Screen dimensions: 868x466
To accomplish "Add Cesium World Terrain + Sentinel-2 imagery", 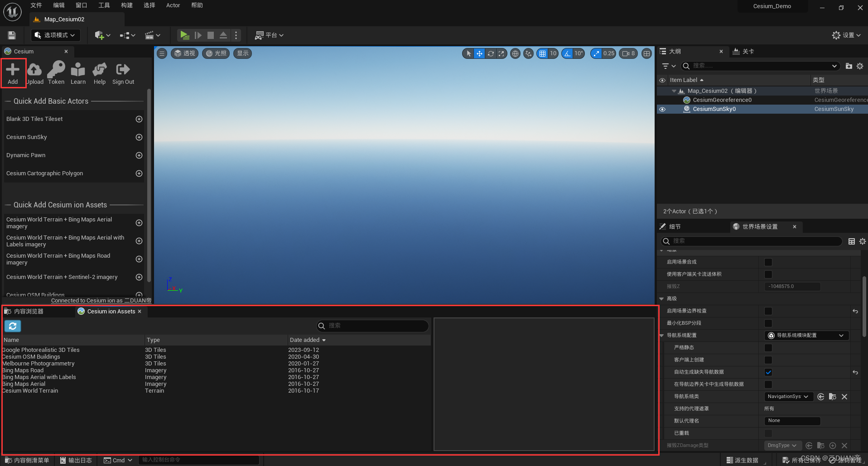I will coord(139,277).
